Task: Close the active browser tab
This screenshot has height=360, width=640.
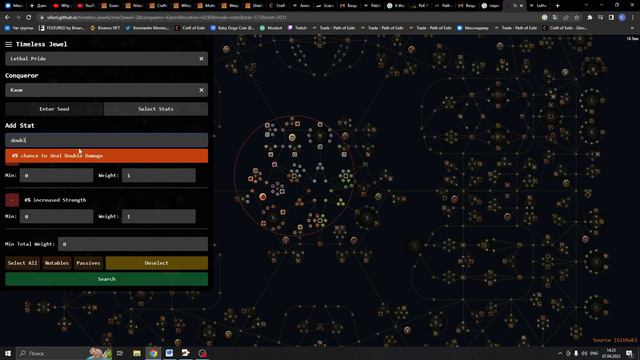Action: pos(521,6)
